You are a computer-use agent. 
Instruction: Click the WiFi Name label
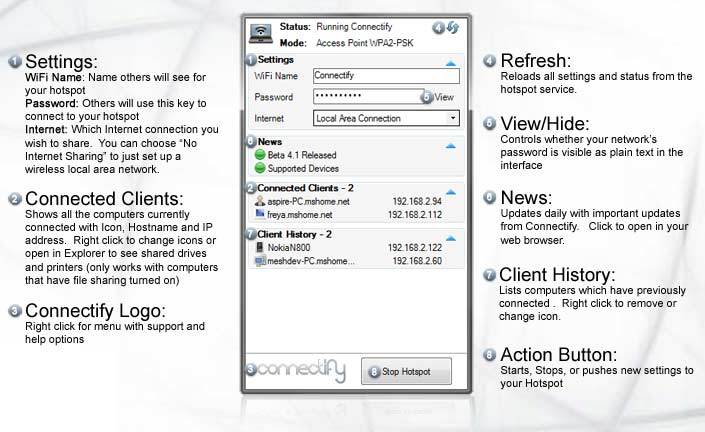pos(276,76)
